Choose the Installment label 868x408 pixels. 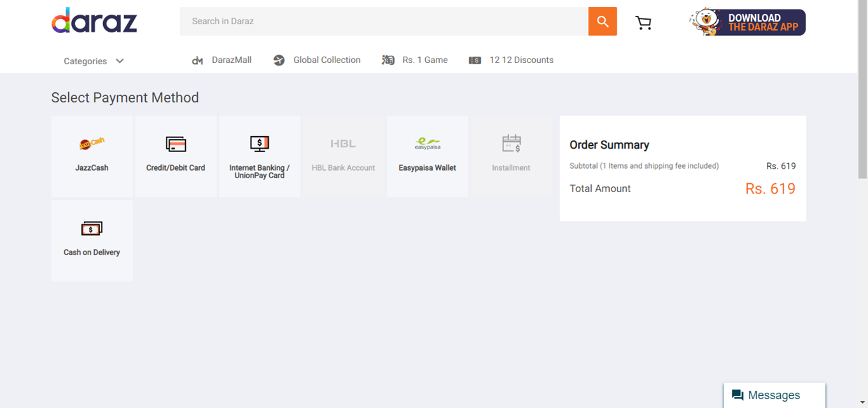(511, 168)
